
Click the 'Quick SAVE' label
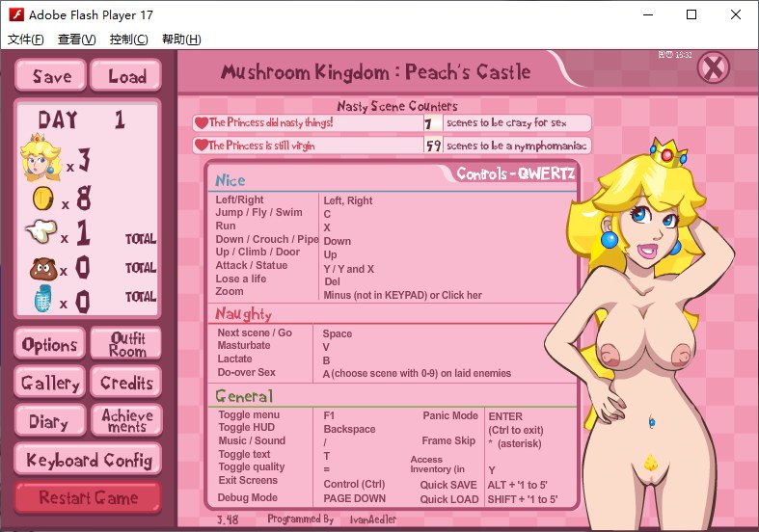coord(448,485)
